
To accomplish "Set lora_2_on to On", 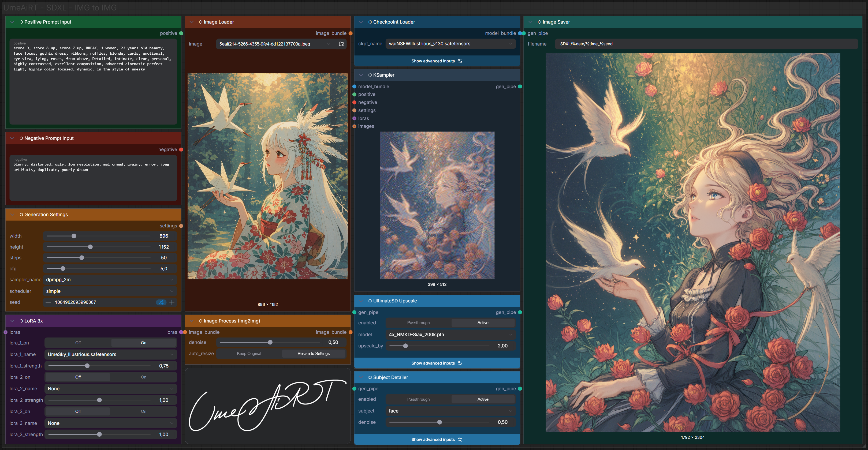I will (144, 377).
